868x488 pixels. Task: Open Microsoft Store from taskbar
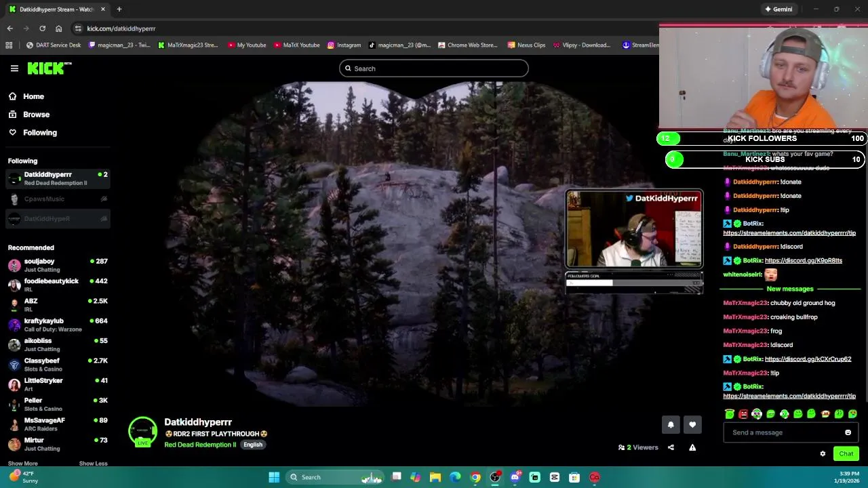(574, 477)
